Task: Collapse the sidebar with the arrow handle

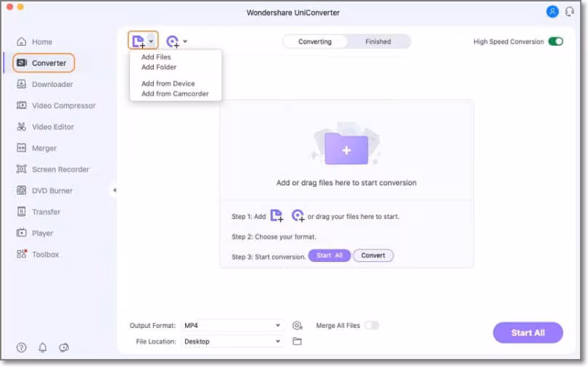Action: pos(114,190)
